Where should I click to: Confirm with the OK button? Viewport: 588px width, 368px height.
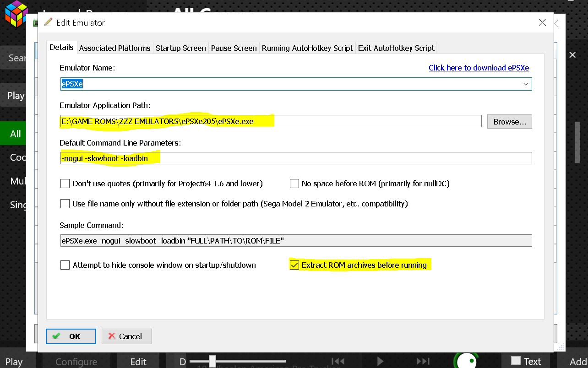pyautogui.click(x=71, y=336)
